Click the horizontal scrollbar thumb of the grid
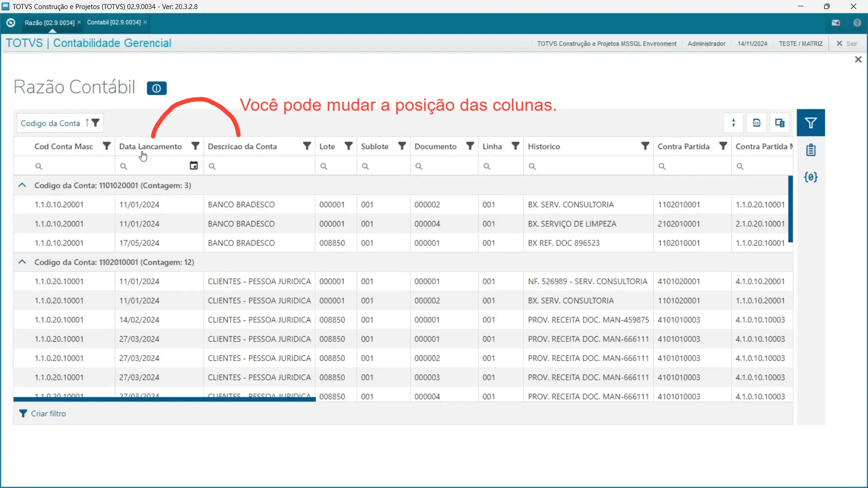This screenshot has width=868, height=488. point(165,399)
